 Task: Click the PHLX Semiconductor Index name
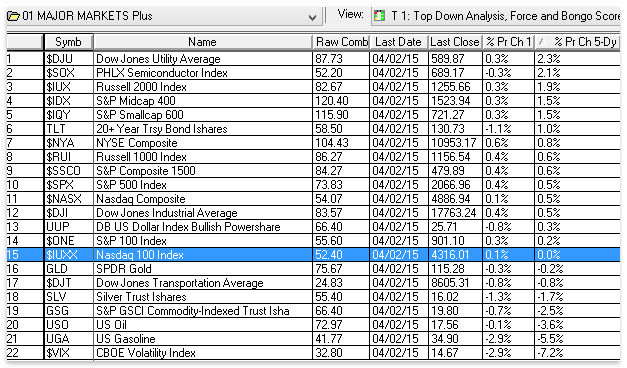tap(162, 73)
